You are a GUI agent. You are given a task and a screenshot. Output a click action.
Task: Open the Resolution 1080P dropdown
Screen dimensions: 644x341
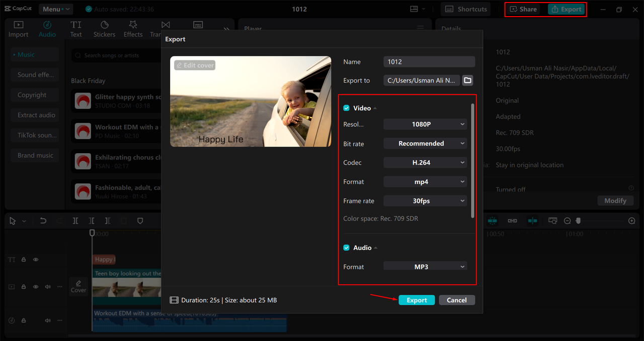[425, 124]
